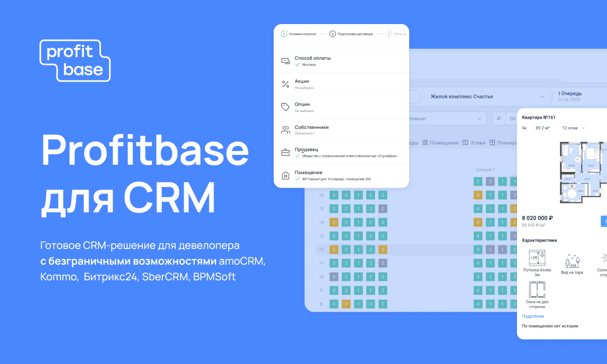
Task: Click the От price input field
Action: [512, 118]
